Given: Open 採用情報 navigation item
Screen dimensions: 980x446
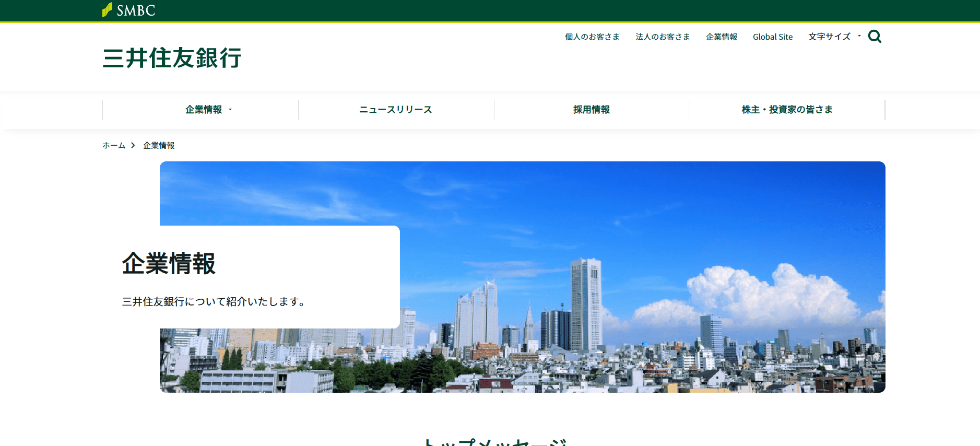Looking at the screenshot, I should coord(592,110).
